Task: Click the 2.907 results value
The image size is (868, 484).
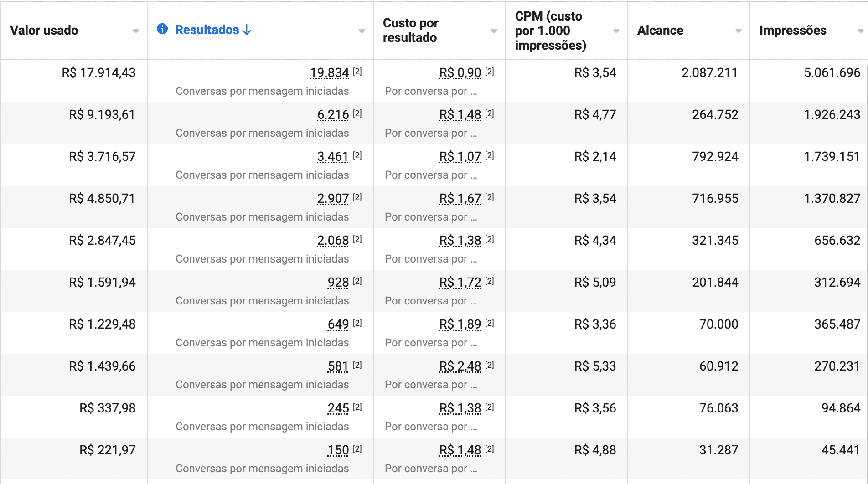Action: coord(333,199)
